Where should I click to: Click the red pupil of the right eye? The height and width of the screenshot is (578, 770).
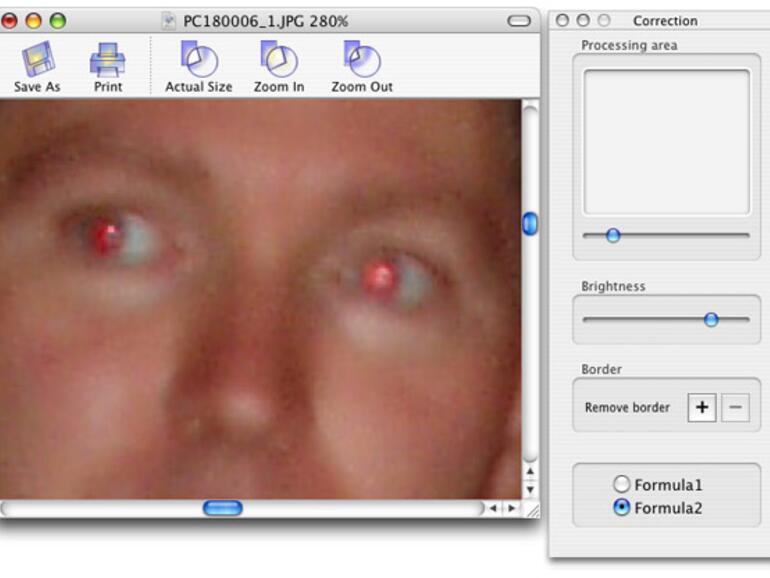click(381, 278)
